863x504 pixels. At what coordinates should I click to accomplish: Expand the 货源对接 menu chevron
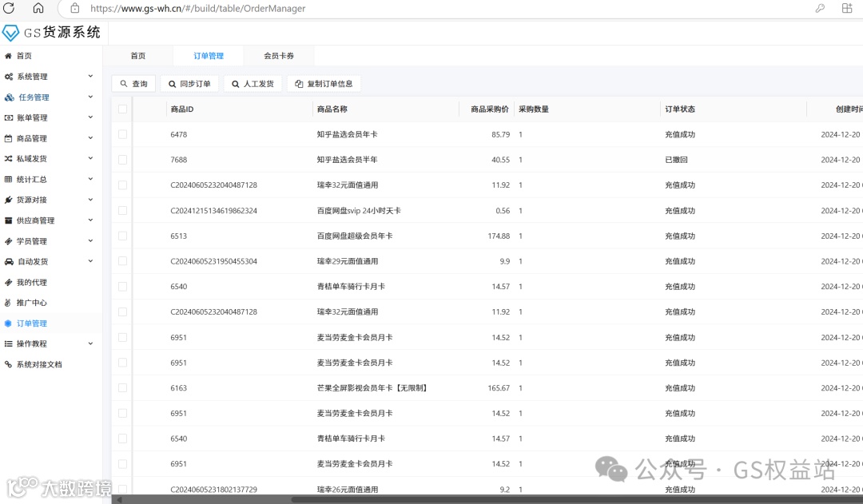pyautogui.click(x=90, y=200)
